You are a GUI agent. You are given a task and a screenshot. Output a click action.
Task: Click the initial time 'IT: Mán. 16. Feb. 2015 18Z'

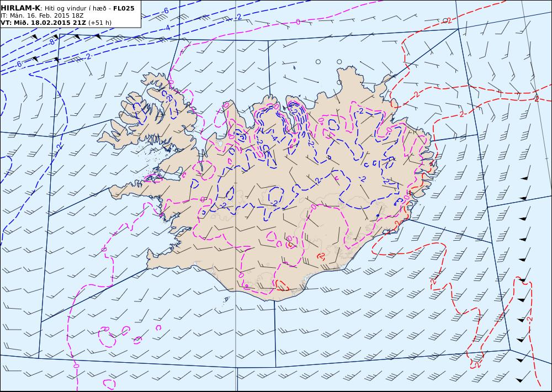click(x=43, y=15)
